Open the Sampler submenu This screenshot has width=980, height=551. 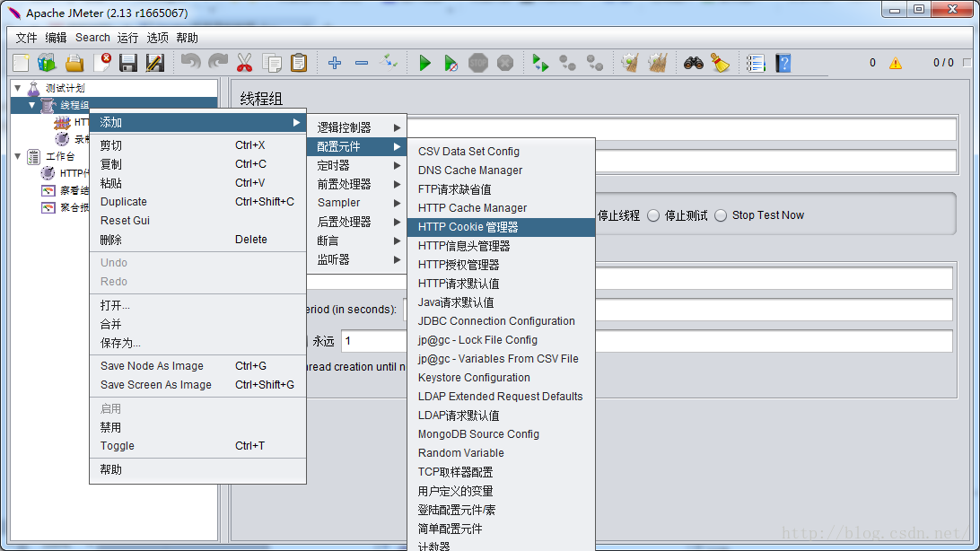357,203
